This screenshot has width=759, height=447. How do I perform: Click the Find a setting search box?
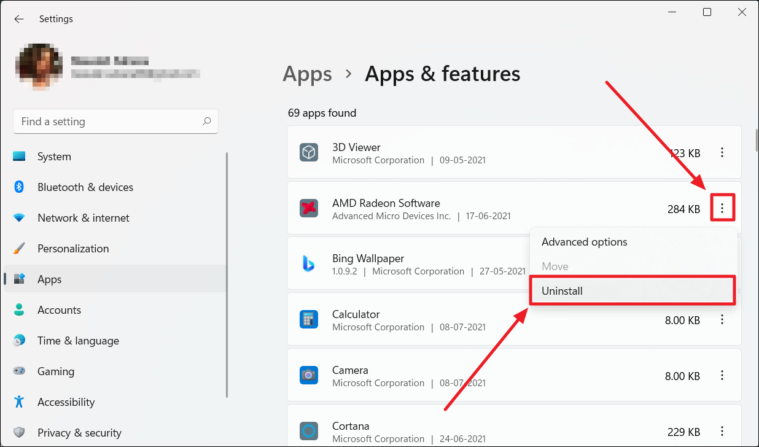[x=116, y=122]
